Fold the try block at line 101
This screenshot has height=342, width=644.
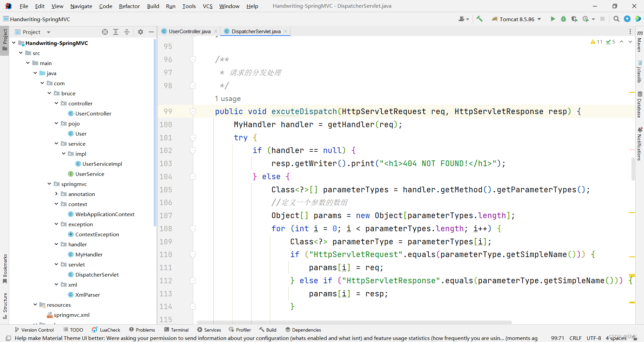point(193,138)
